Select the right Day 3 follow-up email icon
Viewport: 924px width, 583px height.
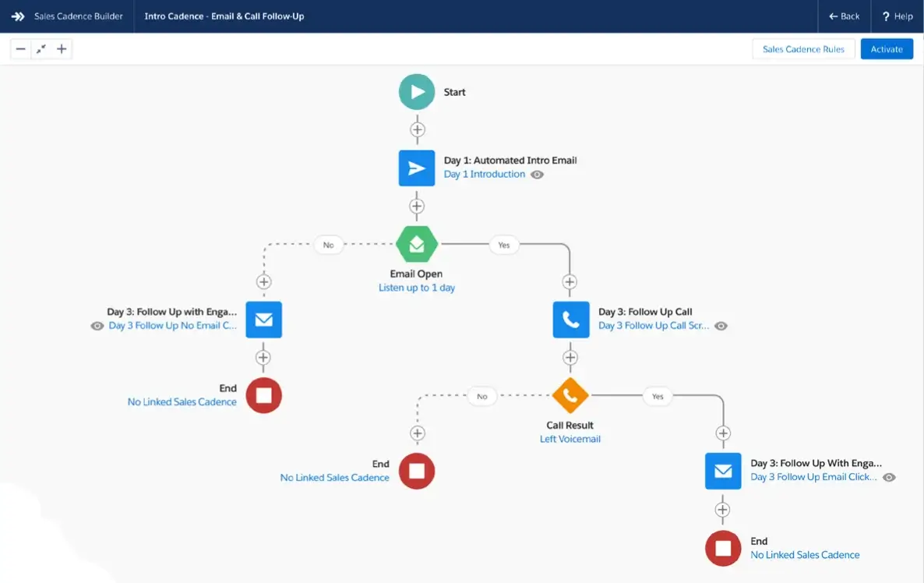pyautogui.click(x=723, y=471)
